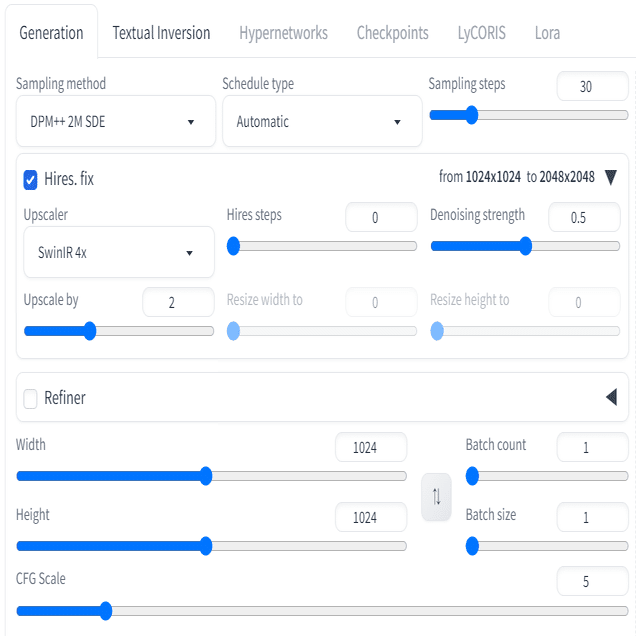Click the swap width and height icon
The height and width of the screenshot is (636, 636).
click(x=436, y=496)
